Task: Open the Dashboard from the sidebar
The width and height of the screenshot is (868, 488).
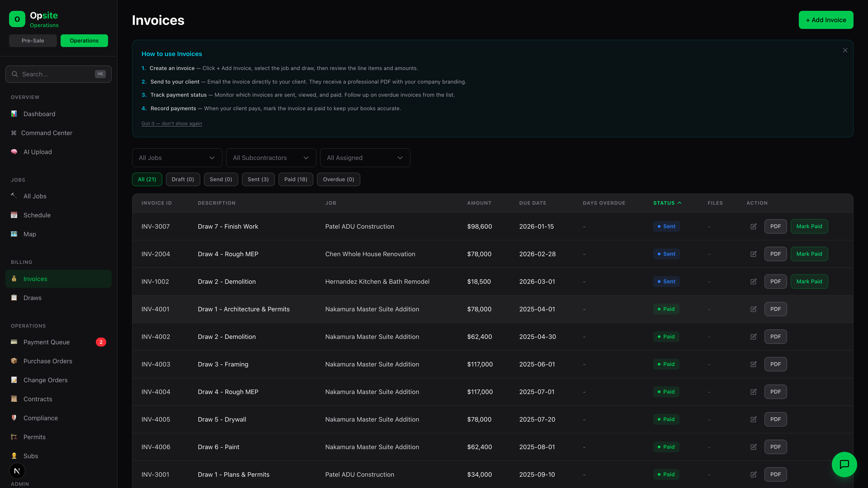Action: (39, 114)
